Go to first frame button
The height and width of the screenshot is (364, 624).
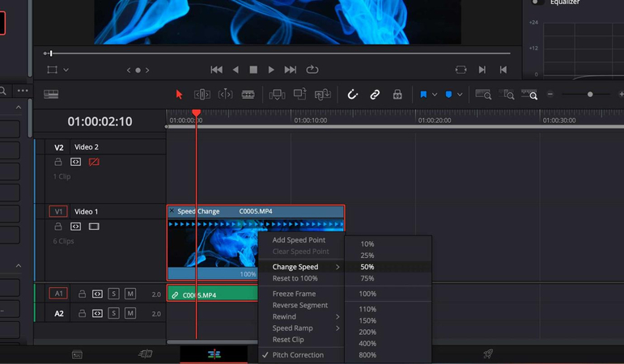[x=216, y=70]
